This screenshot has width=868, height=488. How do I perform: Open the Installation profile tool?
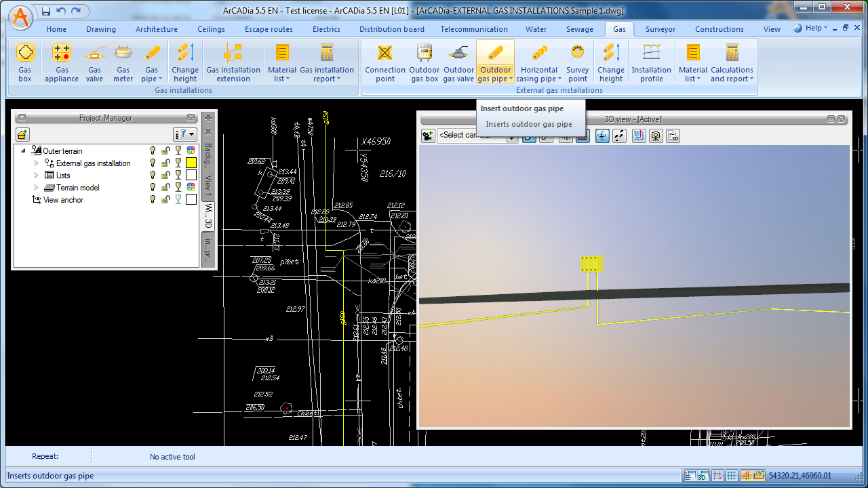pos(651,53)
